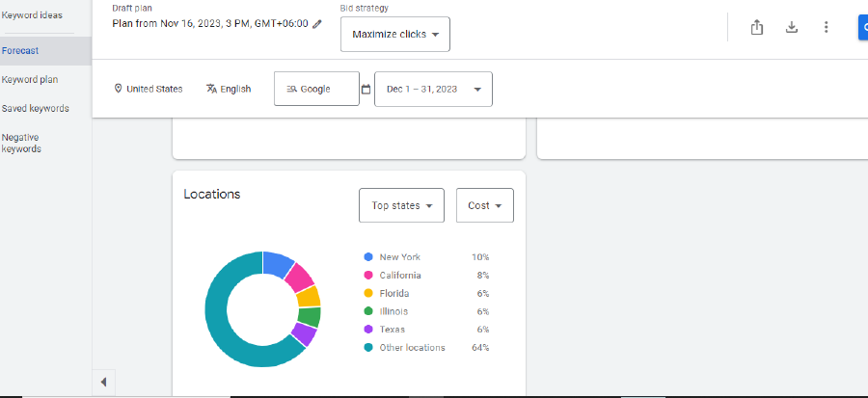Click the Locations card heading
Viewport: 868px width, 398px height.
point(212,195)
